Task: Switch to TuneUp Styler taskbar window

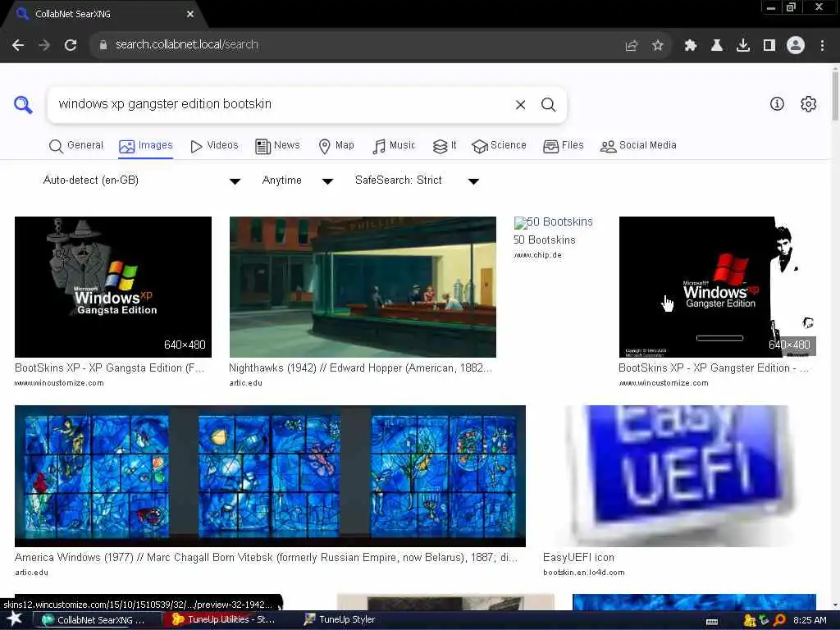Action: coord(347,619)
